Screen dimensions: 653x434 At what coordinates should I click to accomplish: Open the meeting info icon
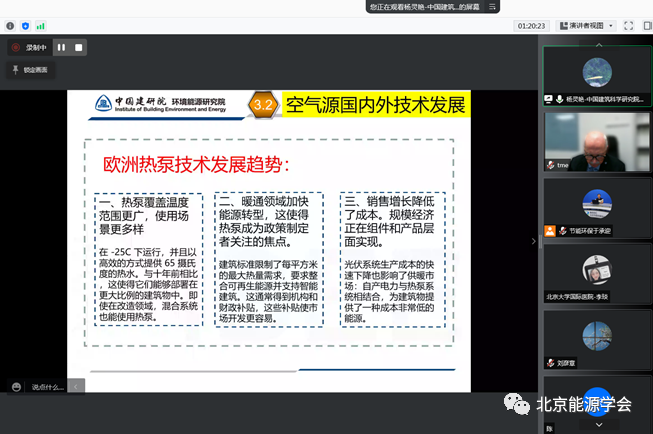10,26
